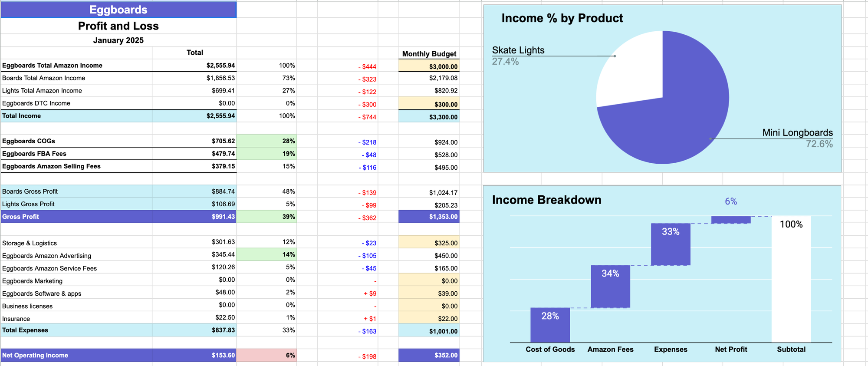Select the 14% advertising percentage cell
This screenshot has width=868, height=366.
point(266,254)
